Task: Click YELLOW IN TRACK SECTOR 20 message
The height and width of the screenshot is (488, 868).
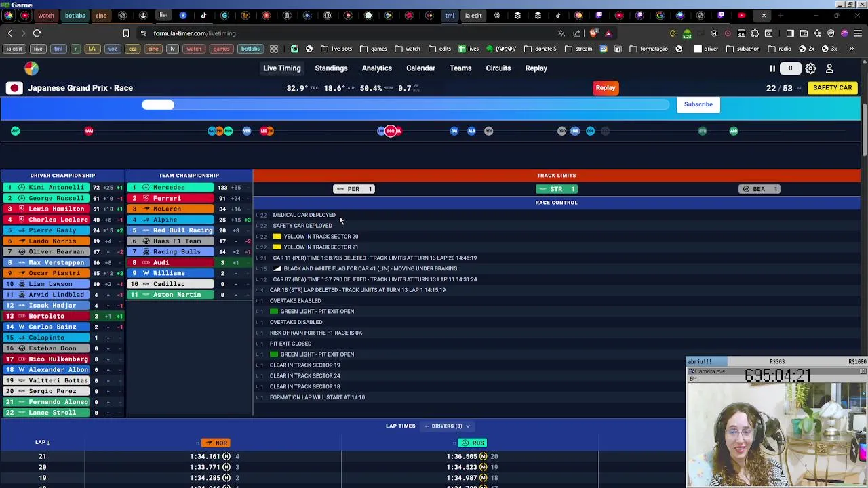Action: [321, 237]
